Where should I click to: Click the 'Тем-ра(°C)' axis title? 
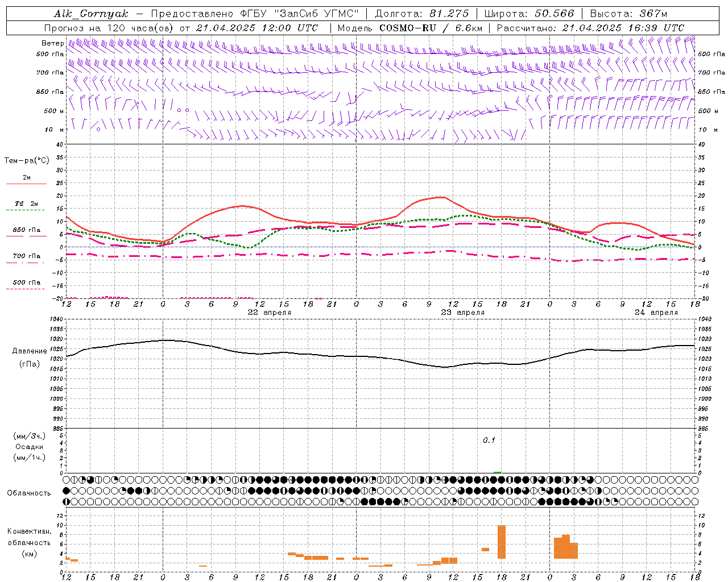(x=27, y=161)
